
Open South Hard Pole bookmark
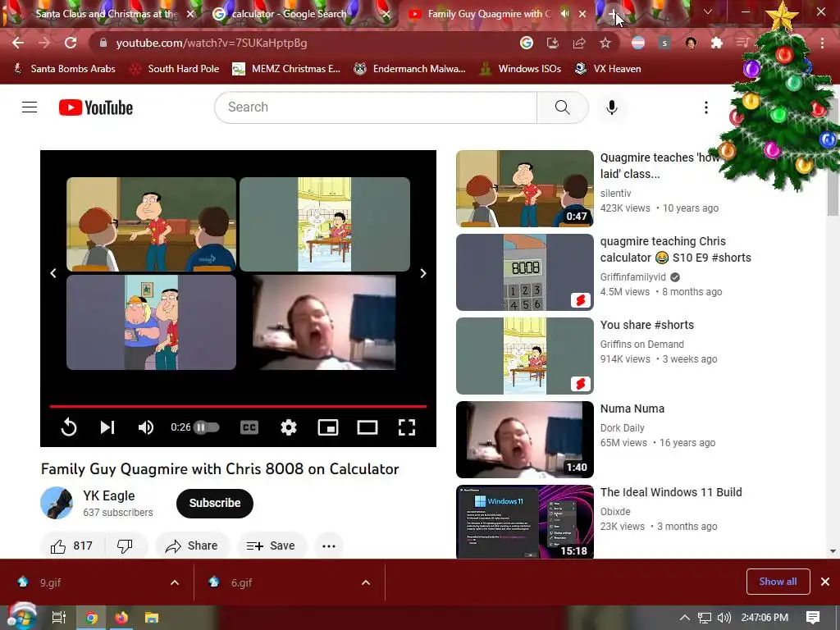point(176,69)
